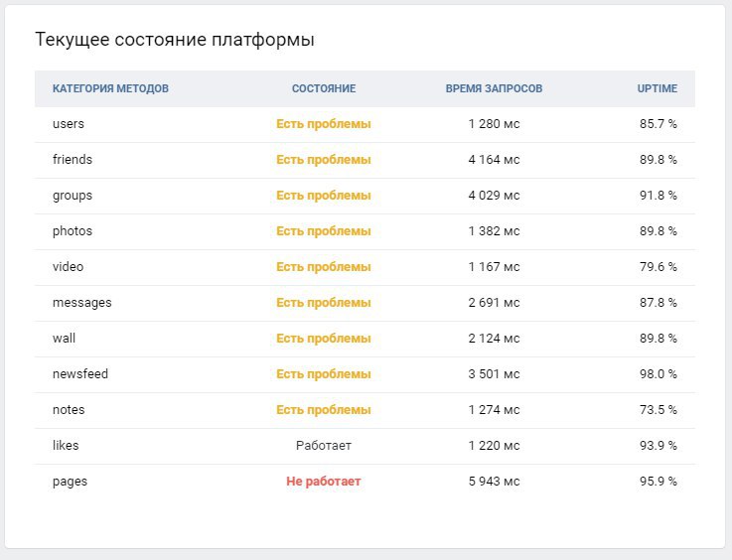Click the '1 167 мс' request time
732x560 pixels.
tap(494, 267)
